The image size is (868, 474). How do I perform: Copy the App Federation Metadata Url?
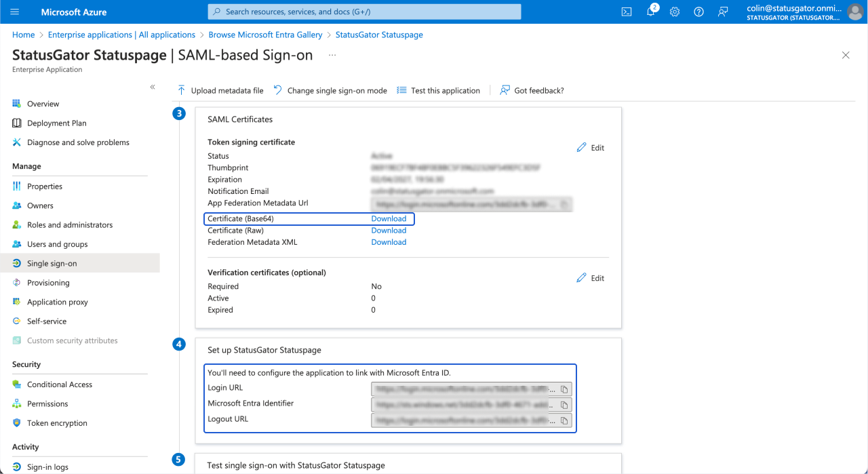click(565, 204)
